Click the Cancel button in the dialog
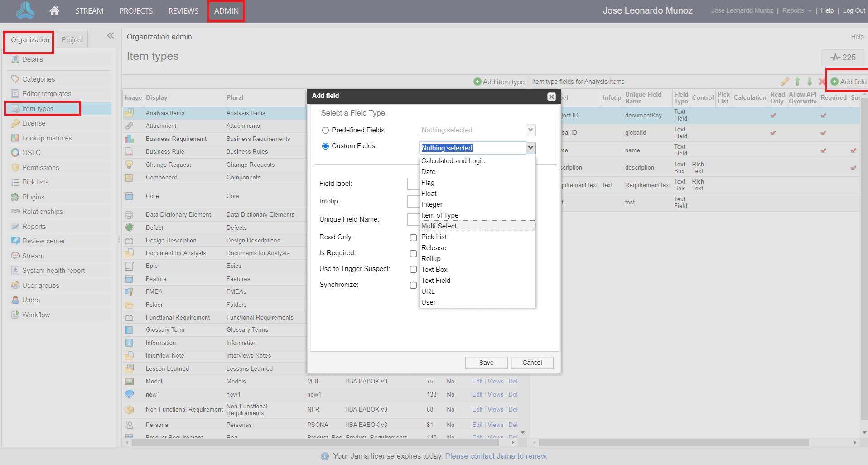 (532, 363)
